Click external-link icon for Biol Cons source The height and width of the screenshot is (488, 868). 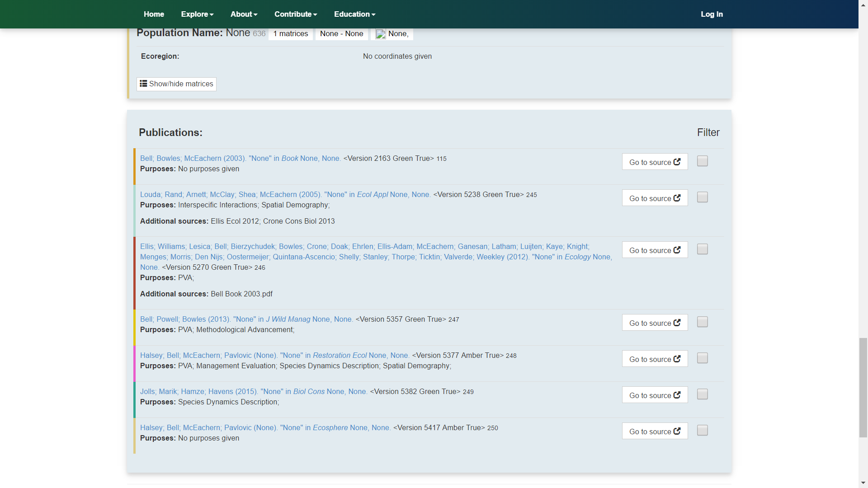tap(677, 395)
